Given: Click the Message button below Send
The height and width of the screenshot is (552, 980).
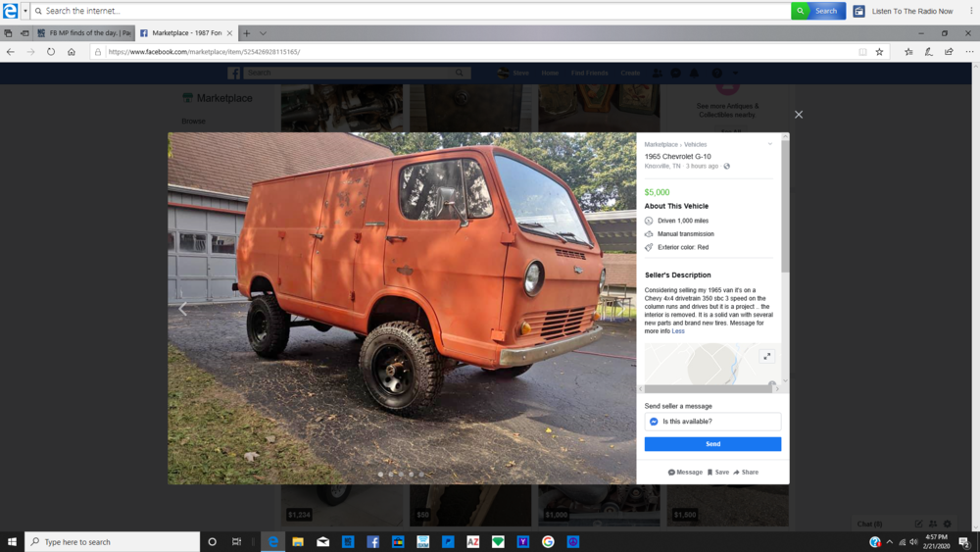Looking at the screenshot, I should (x=685, y=472).
